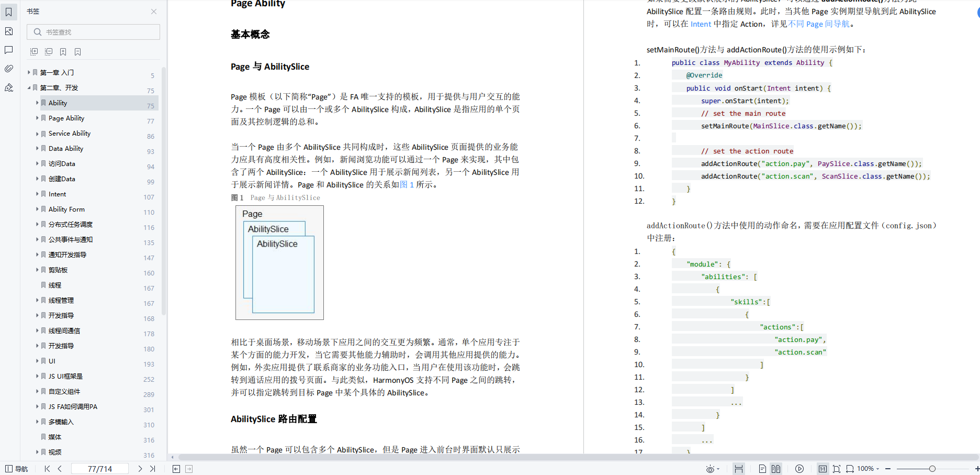Select the 线程间通信 bookmark

[x=64, y=331]
